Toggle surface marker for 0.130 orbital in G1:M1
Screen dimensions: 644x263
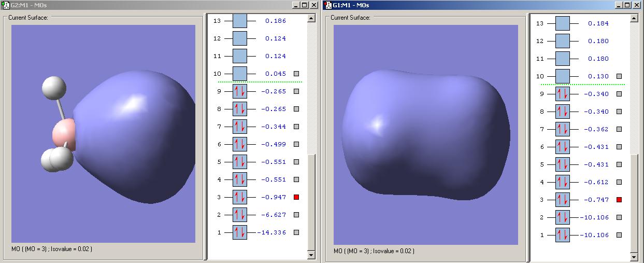619,76
